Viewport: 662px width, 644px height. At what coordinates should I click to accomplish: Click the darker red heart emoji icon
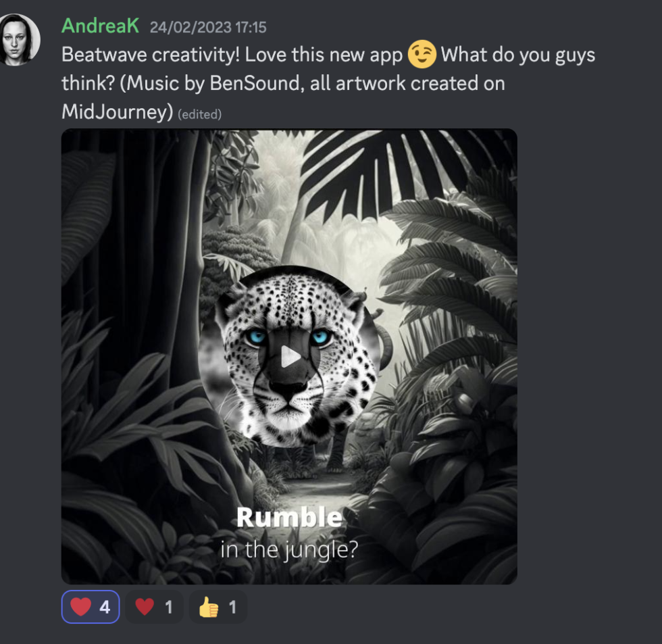point(145,607)
